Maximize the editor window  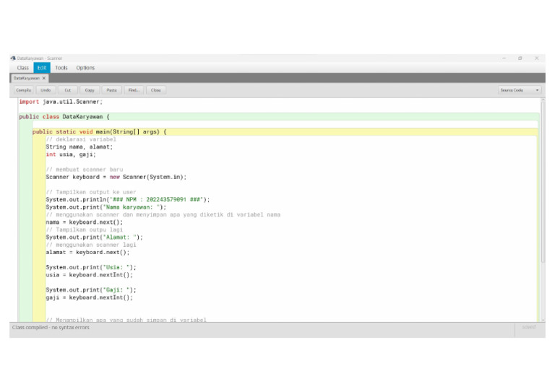pos(520,58)
